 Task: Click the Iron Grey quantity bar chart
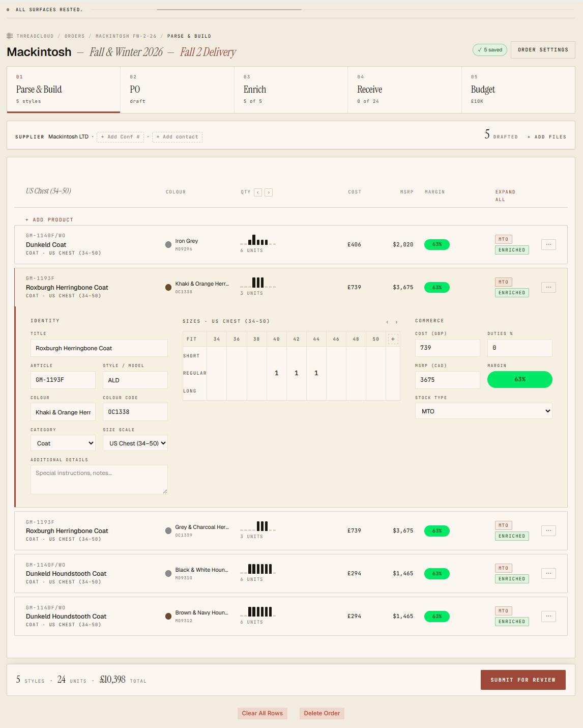258,240
